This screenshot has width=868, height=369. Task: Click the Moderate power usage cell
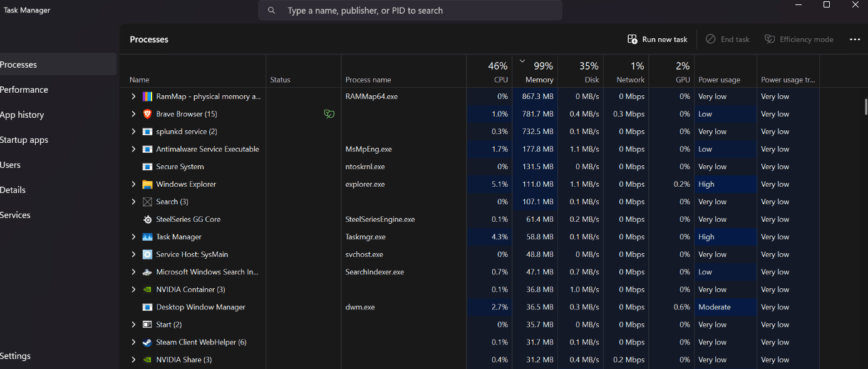point(726,307)
